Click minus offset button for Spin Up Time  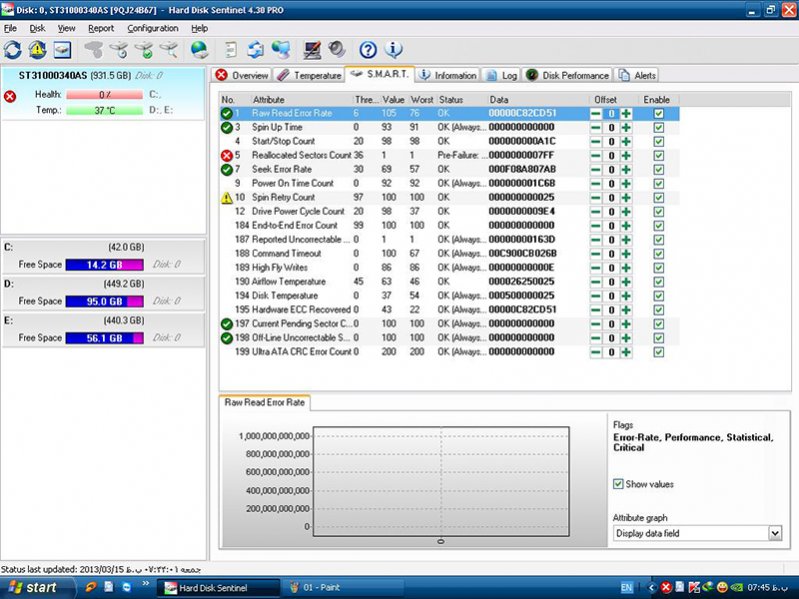pyautogui.click(x=595, y=128)
